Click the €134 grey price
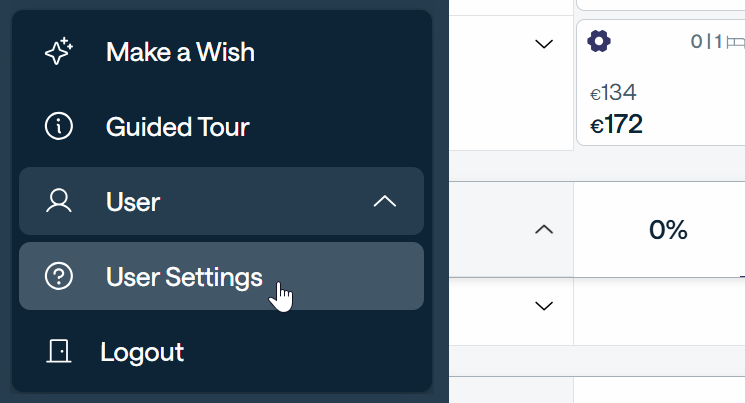 613,93
